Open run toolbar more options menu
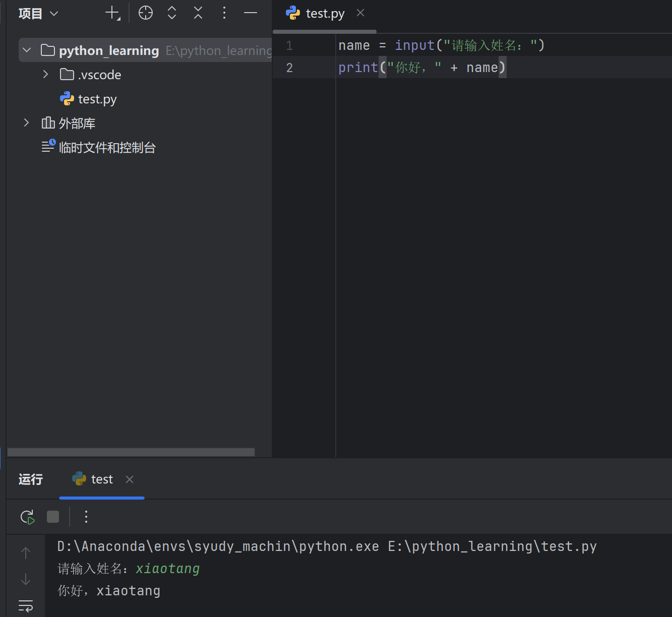This screenshot has width=672, height=617. 86,517
